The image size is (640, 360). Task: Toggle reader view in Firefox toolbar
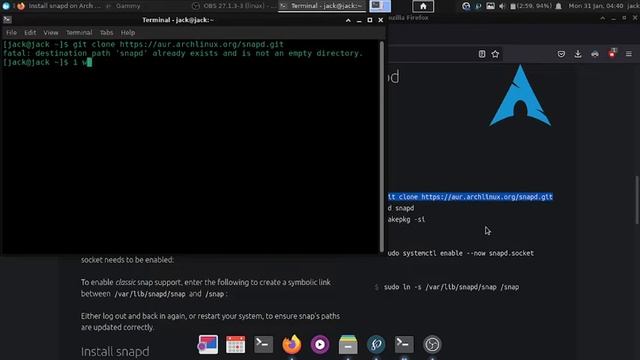[482, 54]
